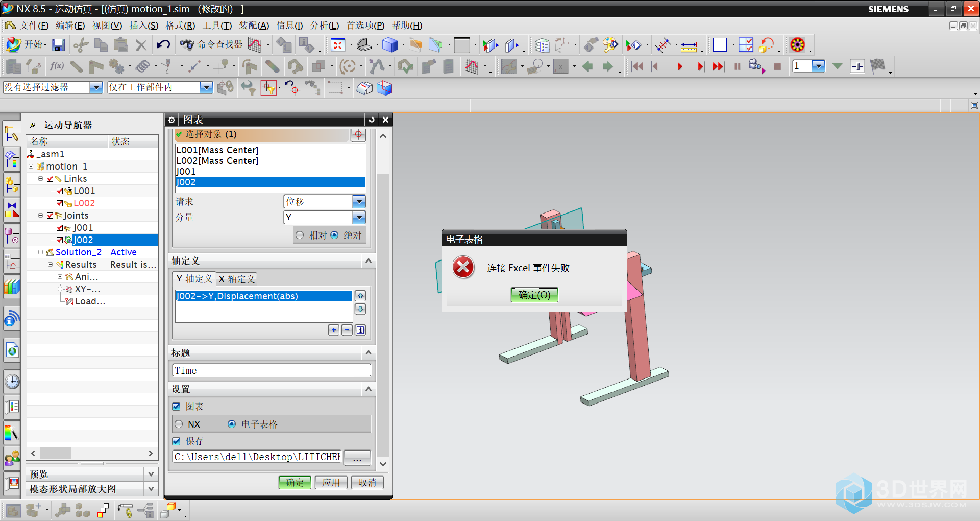Confirm the Excel error with 确定(O)
The height and width of the screenshot is (521, 980).
pos(534,295)
